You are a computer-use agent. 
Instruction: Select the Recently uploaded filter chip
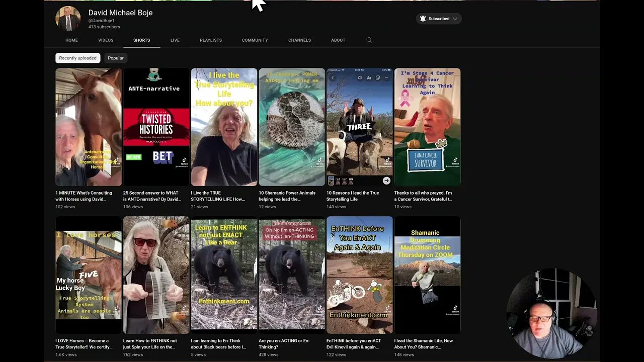tap(78, 58)
